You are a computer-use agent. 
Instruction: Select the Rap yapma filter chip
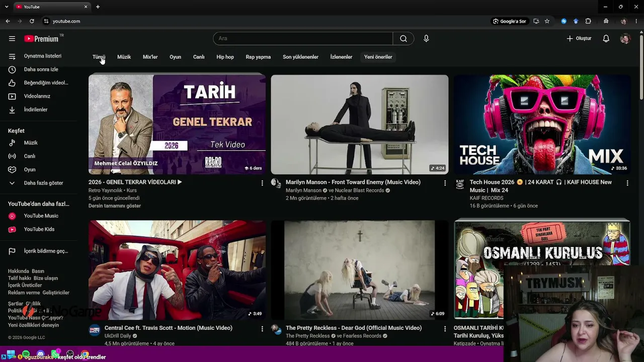(258, 57)
